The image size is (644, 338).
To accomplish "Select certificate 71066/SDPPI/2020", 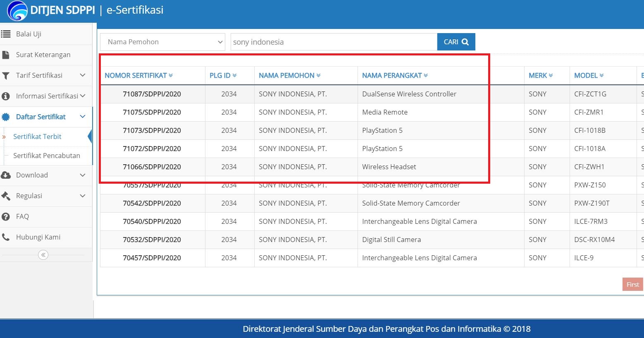I will 152,167.
